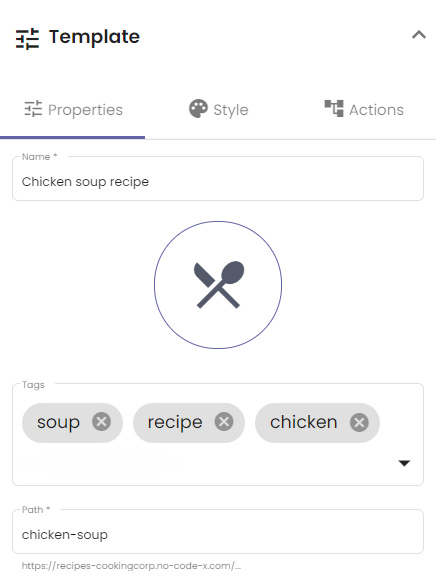The height and width of the screenshot is (582, 436).
Task: Click the palette icon beside Style
Action: (199, 109)
